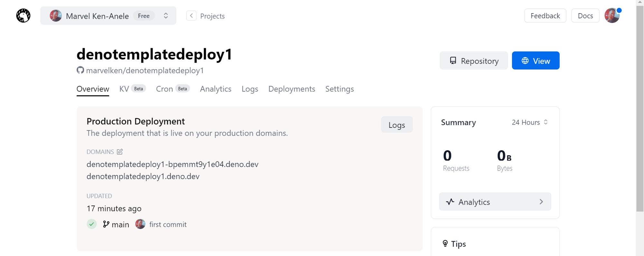
Task: Click the main branch name
Action: pos(120,224)
